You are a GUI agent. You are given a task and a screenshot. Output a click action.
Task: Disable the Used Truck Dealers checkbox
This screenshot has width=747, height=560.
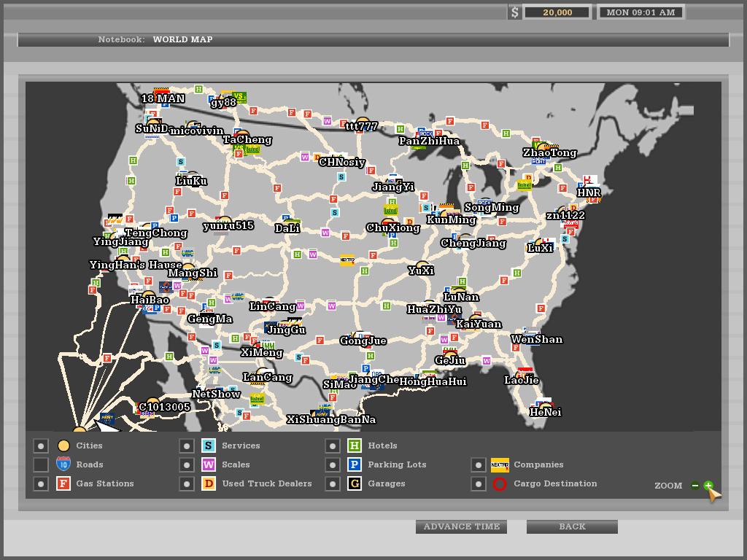click(187, 484)
